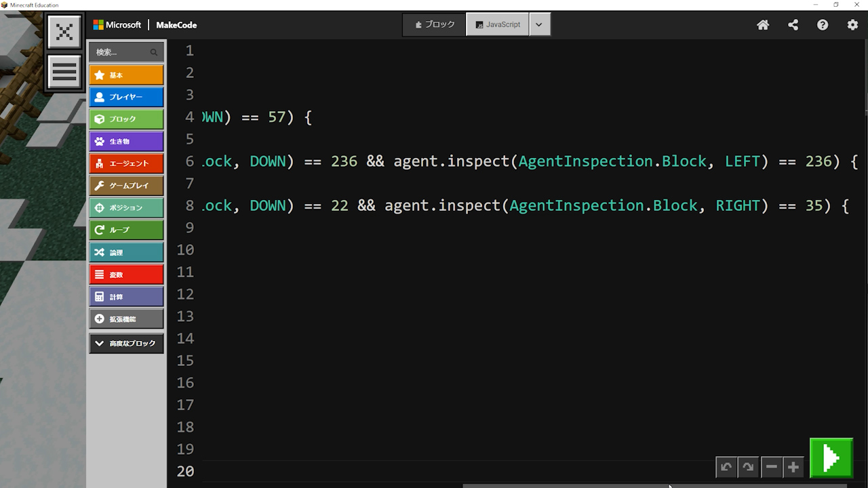The width and height of the screenshot is (868, 488).
Task: Switch to the JavaScript editor view
Action: [x=498, y=24]
